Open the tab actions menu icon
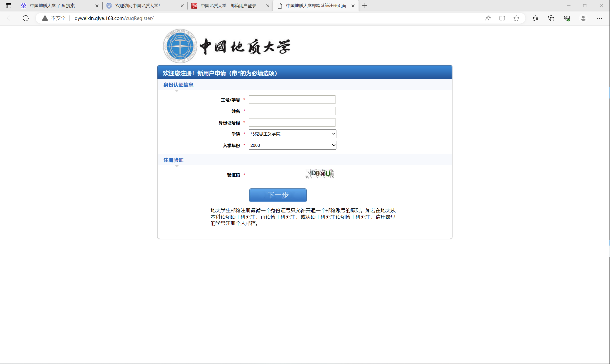Screen dimensions: 610x364 [x=9, y=6]
